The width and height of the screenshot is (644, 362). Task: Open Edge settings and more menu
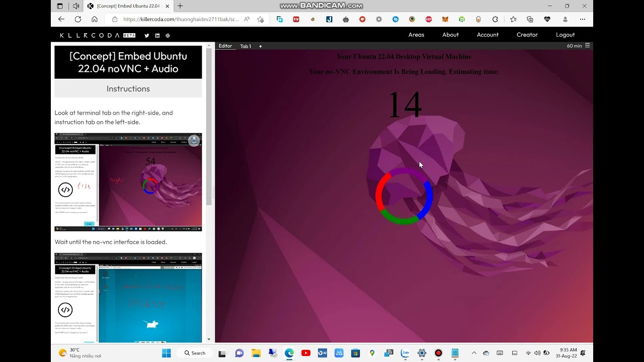583,19
